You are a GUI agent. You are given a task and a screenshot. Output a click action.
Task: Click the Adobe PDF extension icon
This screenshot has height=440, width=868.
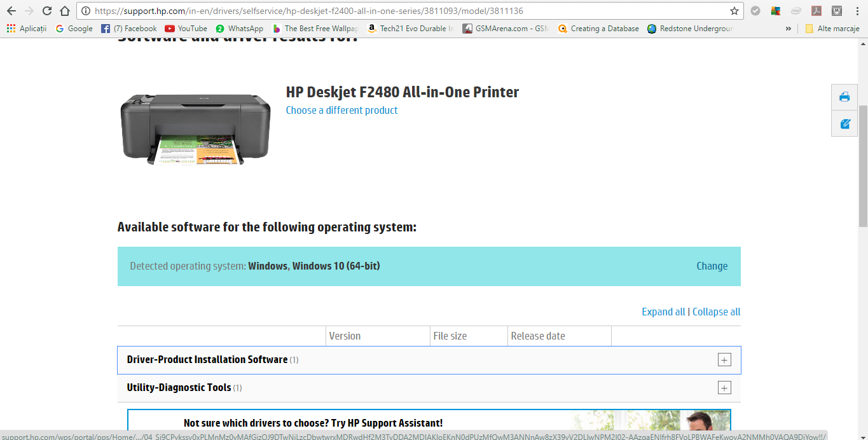[x=816, y=11]
